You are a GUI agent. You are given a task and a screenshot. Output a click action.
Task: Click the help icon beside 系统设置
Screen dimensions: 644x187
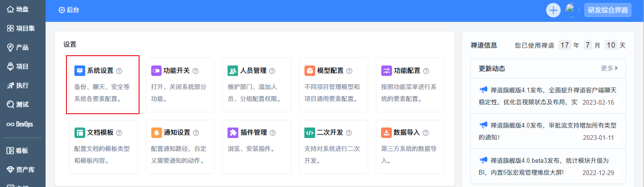tap(119, 71)
